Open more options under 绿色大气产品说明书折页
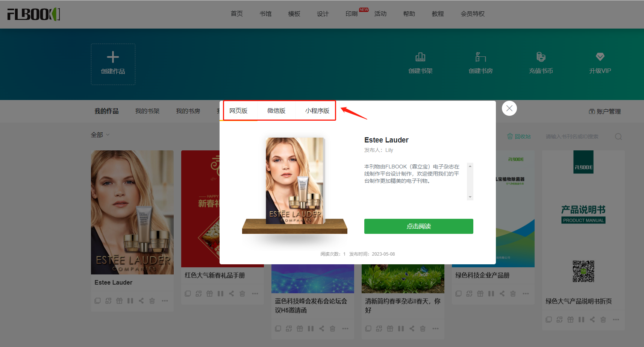This screenshot has height=347, width=644. (x=616, y=320)
